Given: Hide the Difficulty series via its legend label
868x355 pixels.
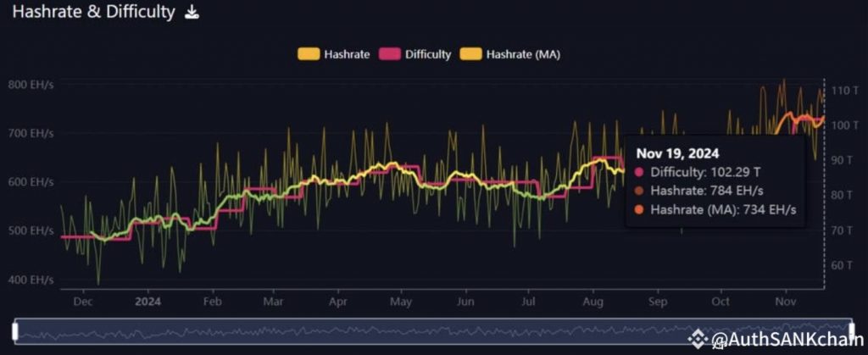Looking at the screenshot, I should click(x=428, y=54).
